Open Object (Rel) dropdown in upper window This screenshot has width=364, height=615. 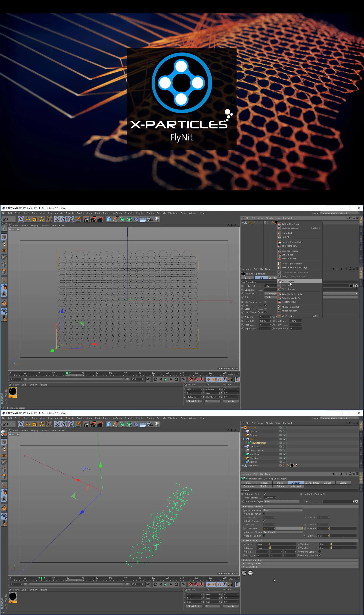tap(194, 401)
